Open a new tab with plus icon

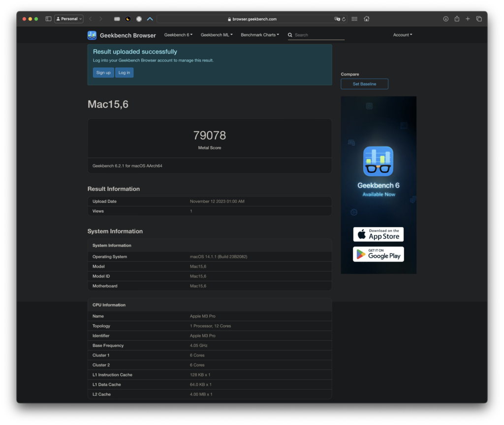(x=468, y=19)
